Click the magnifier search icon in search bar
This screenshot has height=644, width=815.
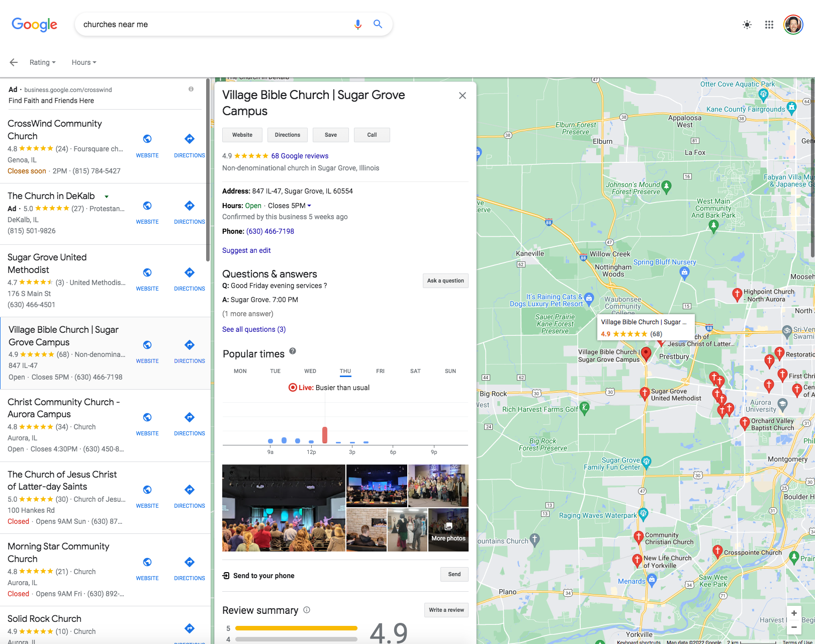click(x=378, y=24)
